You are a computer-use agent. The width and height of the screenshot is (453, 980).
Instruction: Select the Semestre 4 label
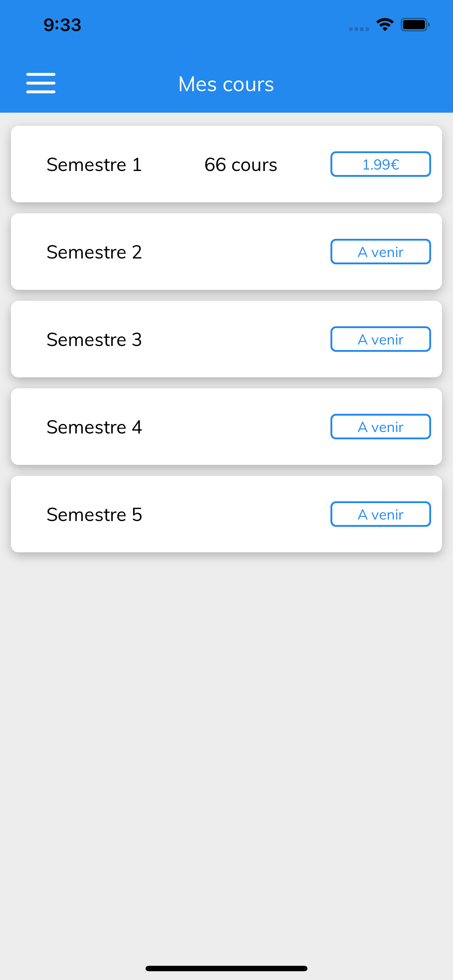94,427
